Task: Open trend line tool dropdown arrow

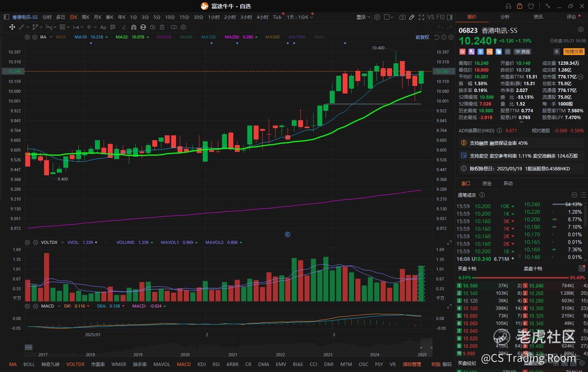Action: tap(28, 27)
